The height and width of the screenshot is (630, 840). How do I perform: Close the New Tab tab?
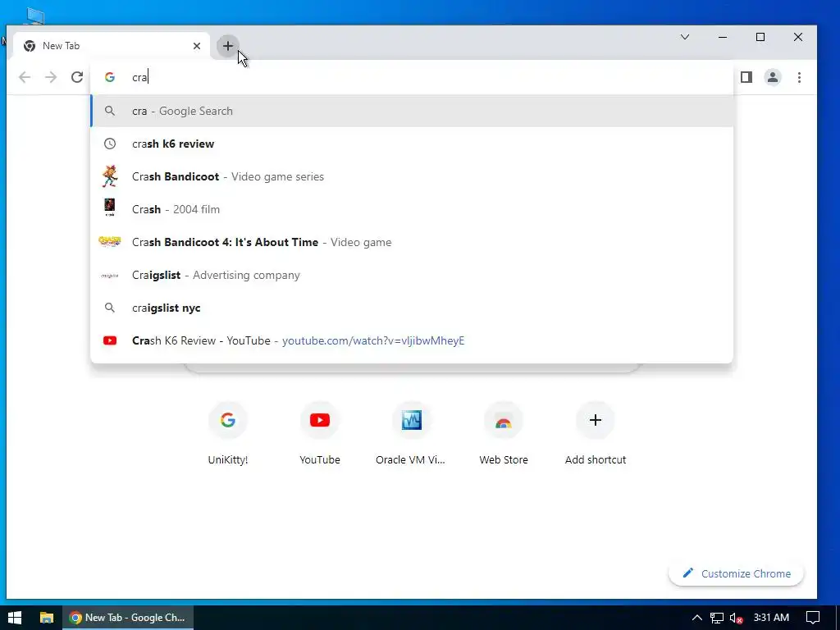[x=197, y=46]
